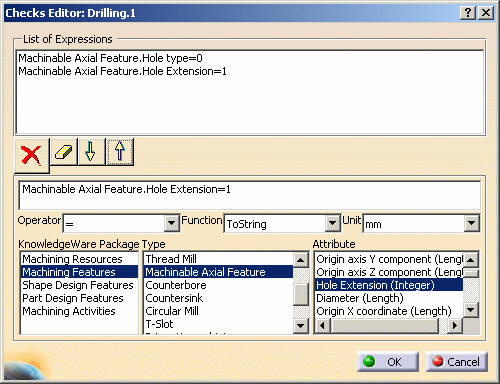Click Type list scroll up arrow
Viewport: 500px width, 384px height.
click(301, 260)
